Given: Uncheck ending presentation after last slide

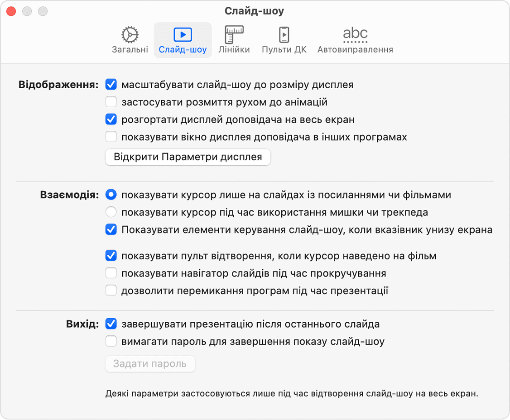Looking at the screenshot, I should [111, 324].
